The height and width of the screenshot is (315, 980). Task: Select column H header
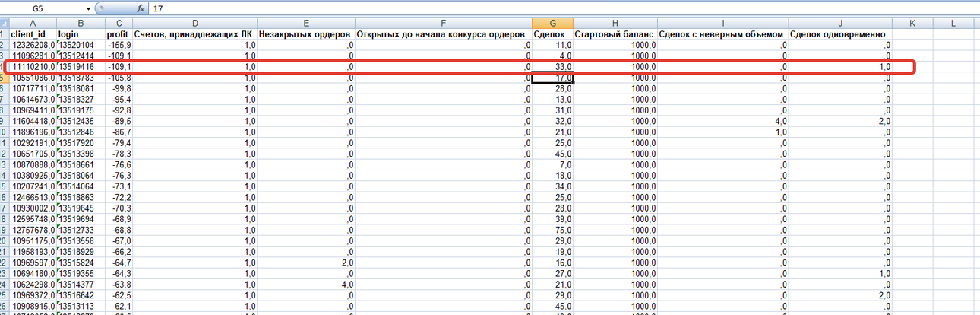pyautogui.click(x=615, y=24)
